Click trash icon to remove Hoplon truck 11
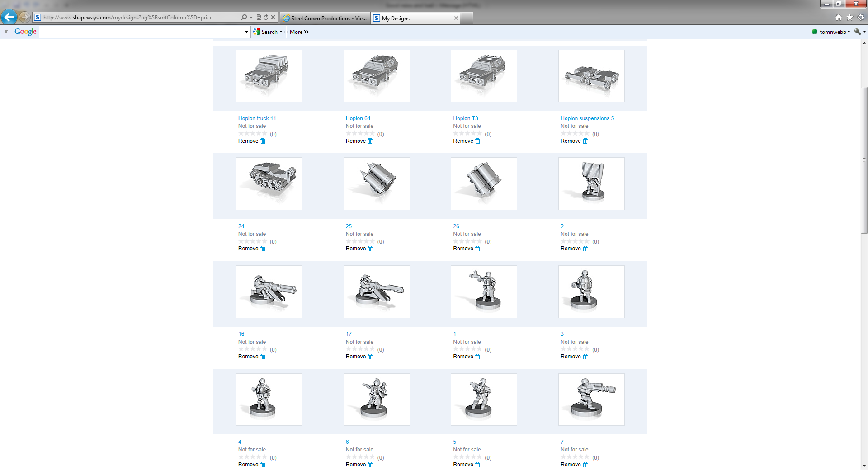The height and width of the screenshot is (470, 868). (x=263, y=141)
